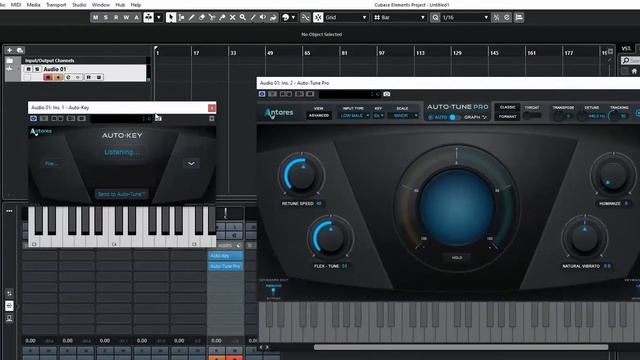Open the Media menu
Viewport: 640px width, 360px height.
pos(33,5)
